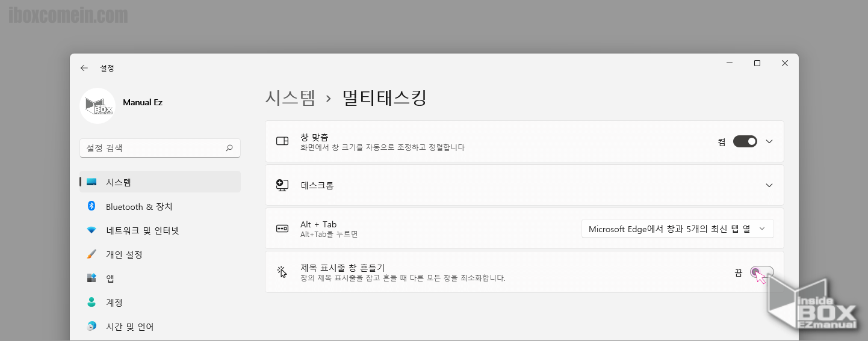
Task: Open Bluetooth & 장치 in the sidebar
Action: tap(160, 206)
